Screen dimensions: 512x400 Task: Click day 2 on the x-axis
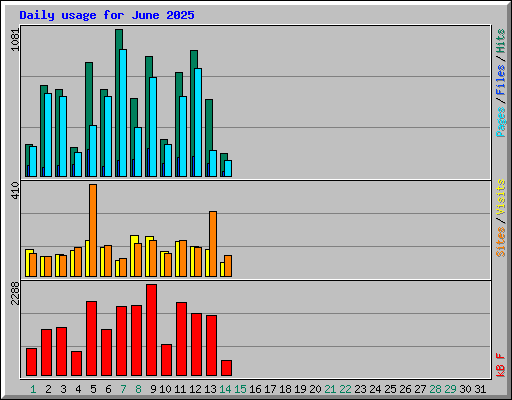(48, 389)
